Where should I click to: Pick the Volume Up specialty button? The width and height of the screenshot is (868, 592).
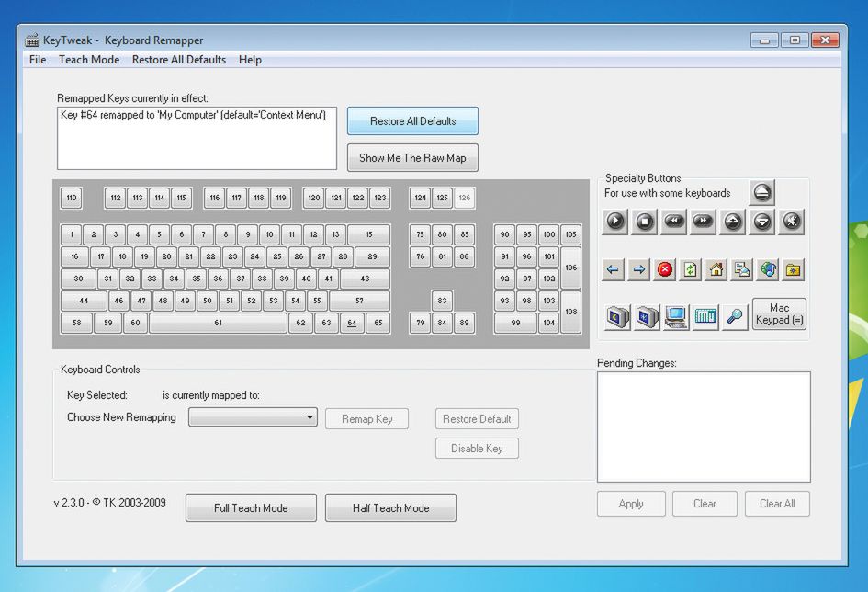point(732,222)
